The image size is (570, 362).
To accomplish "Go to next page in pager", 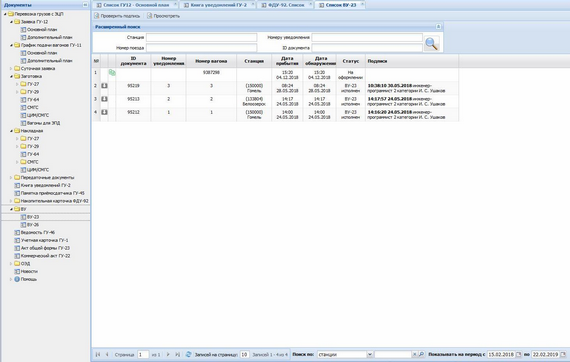I will pos(168,354).
